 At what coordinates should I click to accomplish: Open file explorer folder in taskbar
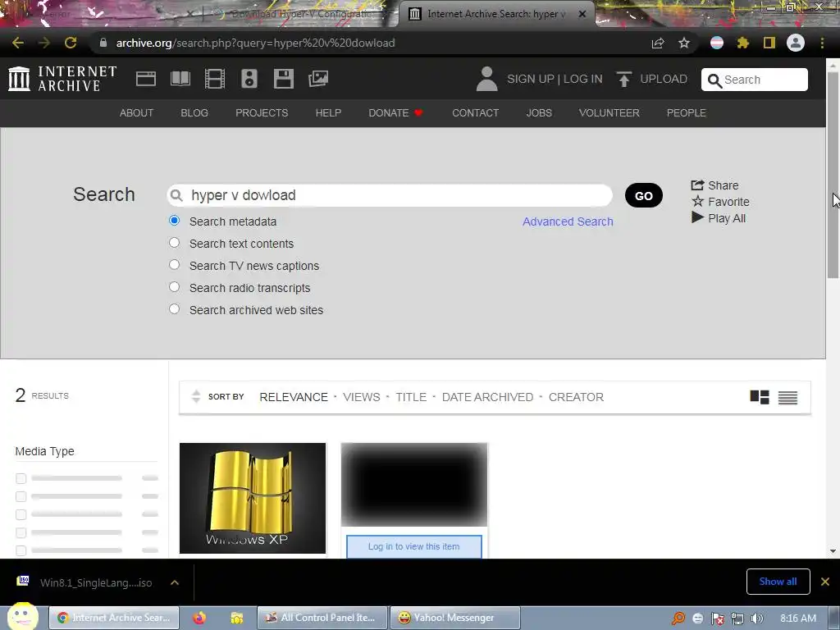pyautogui.click(x=237, y=618)
